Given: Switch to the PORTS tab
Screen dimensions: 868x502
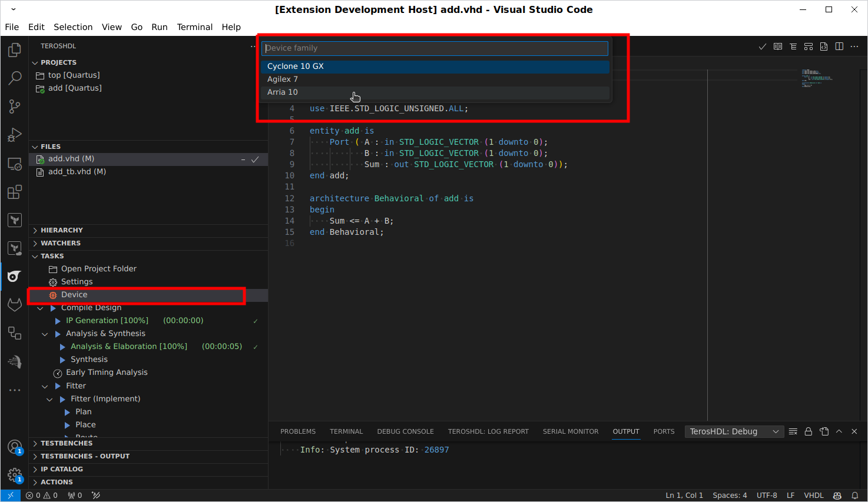Looking at the screenshot, I should click(664, 431).
